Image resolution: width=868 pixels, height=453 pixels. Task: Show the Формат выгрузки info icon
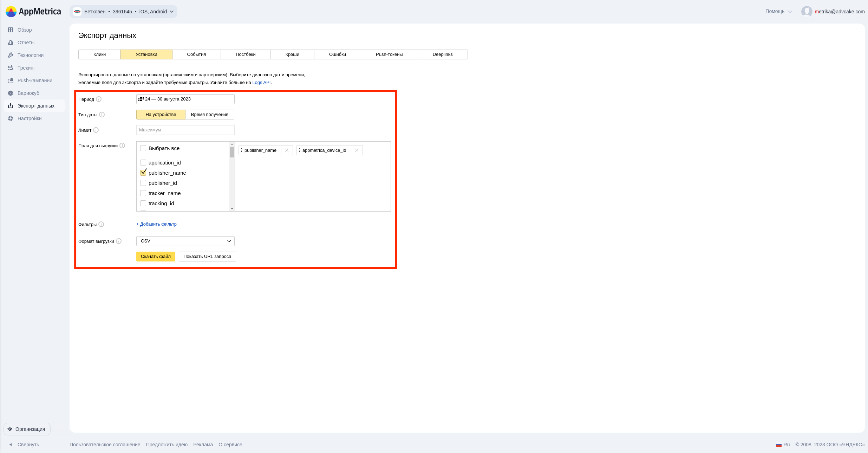119,241
